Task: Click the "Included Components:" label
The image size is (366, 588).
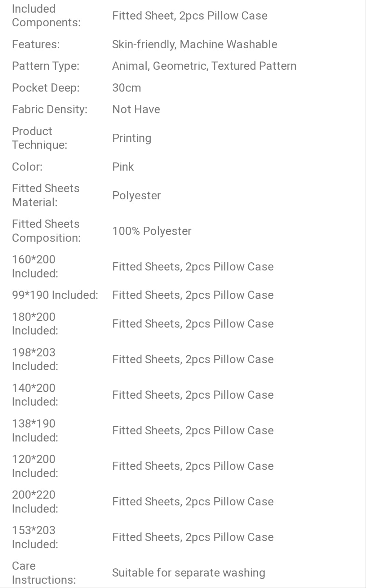Action: [46, 16]
